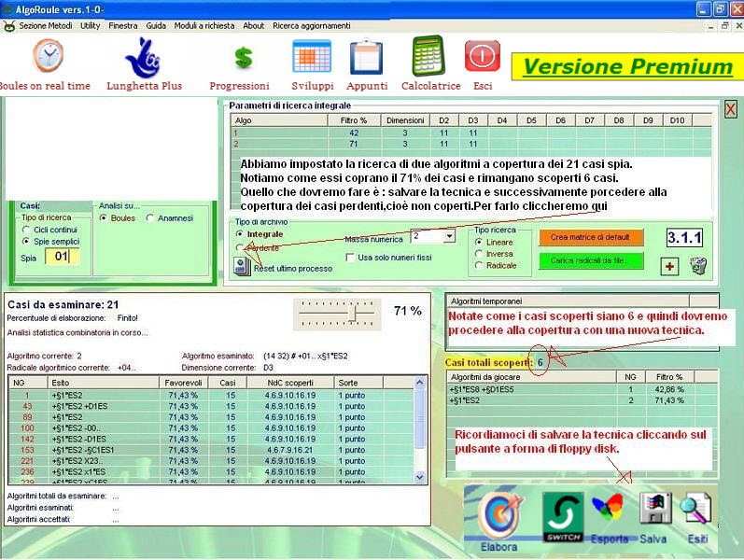Select Anamnesi analysis option

pyautogui.click(x=150, y=218)
